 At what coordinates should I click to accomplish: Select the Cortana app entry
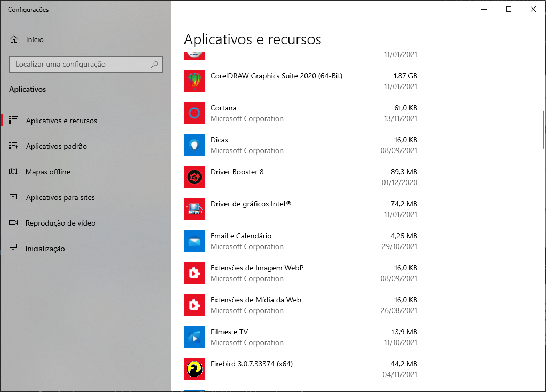coord(301,113)
